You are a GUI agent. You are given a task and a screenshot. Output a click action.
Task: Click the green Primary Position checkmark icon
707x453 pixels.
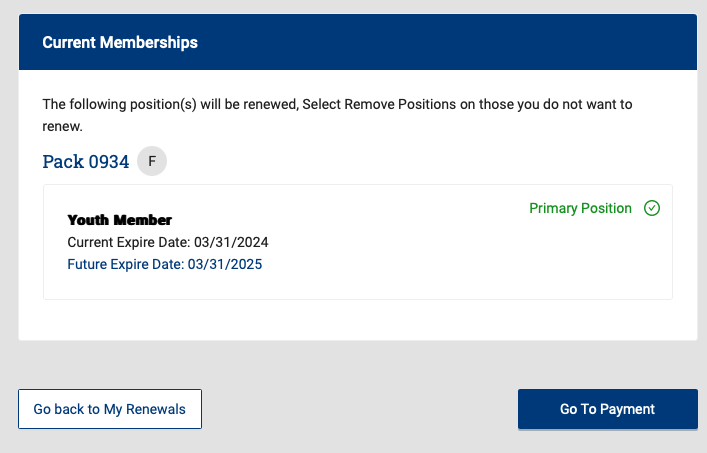tap(652, 208)
